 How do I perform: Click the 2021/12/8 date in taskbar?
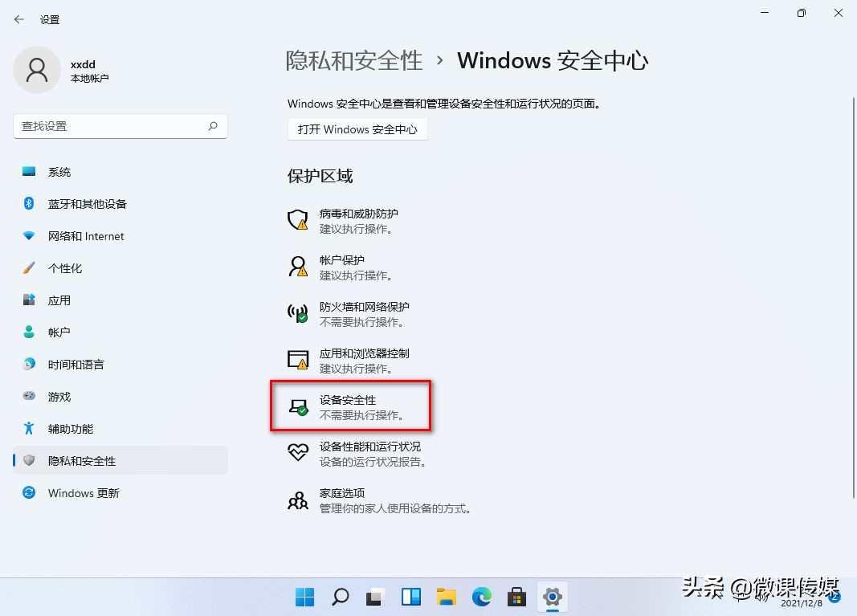[x=802, y=603]
